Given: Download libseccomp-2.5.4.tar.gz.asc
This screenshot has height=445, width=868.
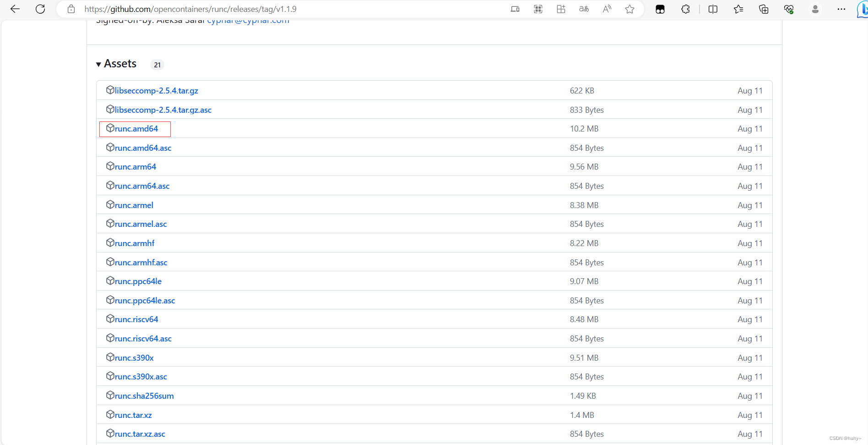Looking at the screenshot, I should coord(163,110).
